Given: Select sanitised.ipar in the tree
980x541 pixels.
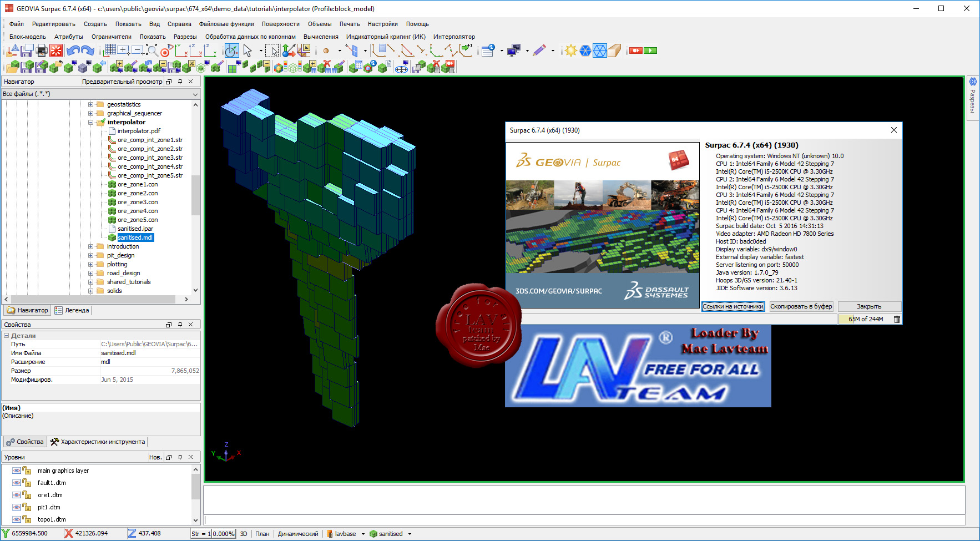Looking at the screenshot, I should pos(135,229).
